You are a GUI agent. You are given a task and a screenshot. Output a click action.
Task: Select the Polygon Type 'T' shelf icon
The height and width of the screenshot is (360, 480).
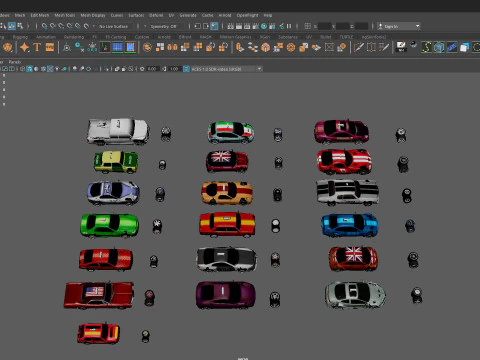pos(37,47)
